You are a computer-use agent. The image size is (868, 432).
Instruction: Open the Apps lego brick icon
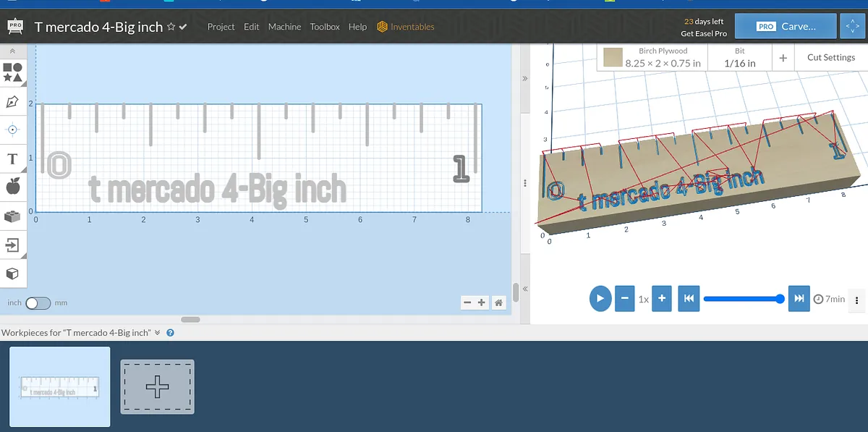13,216
